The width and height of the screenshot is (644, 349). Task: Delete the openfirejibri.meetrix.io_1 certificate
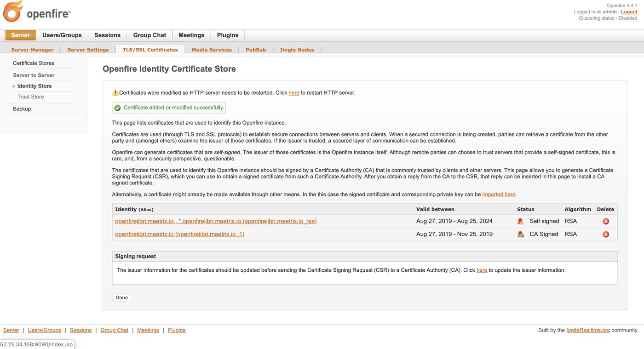[x=606, y=234]
